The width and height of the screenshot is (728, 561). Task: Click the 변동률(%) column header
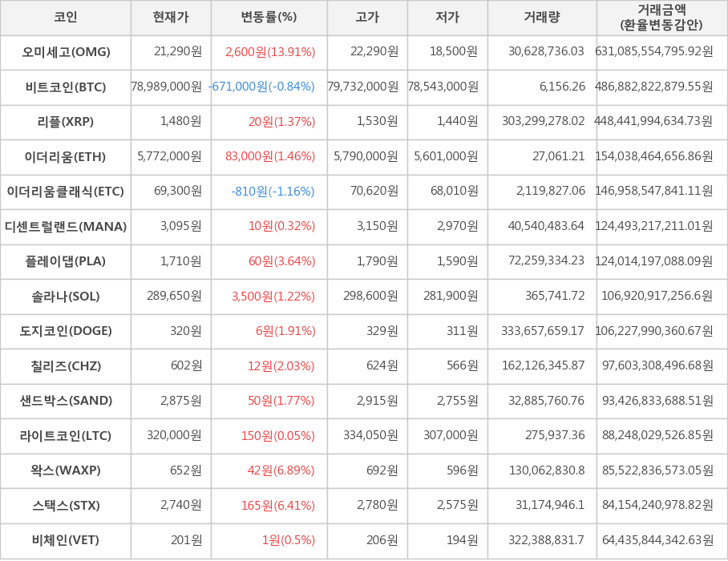pyautogui.click(x=269, y=18)
